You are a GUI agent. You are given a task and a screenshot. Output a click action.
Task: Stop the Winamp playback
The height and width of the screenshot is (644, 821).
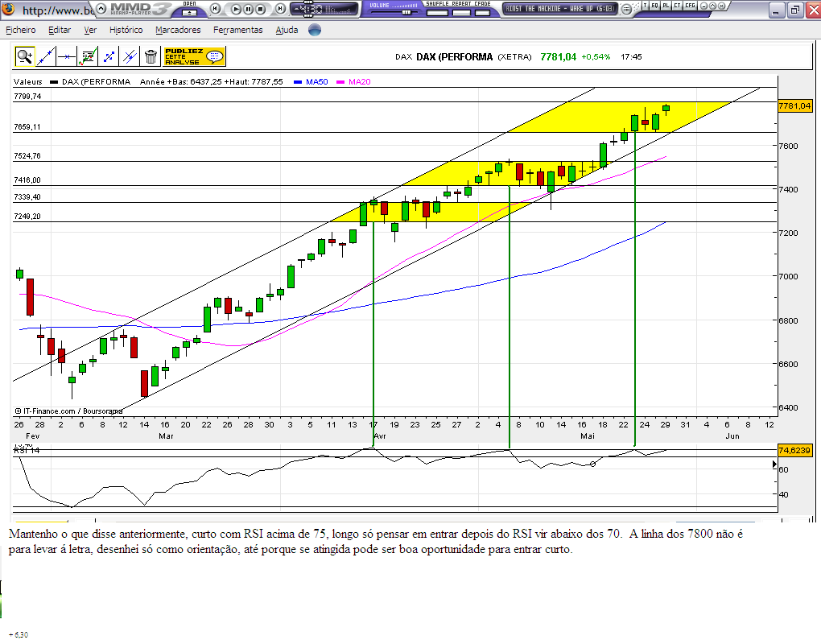click(260, 9)
